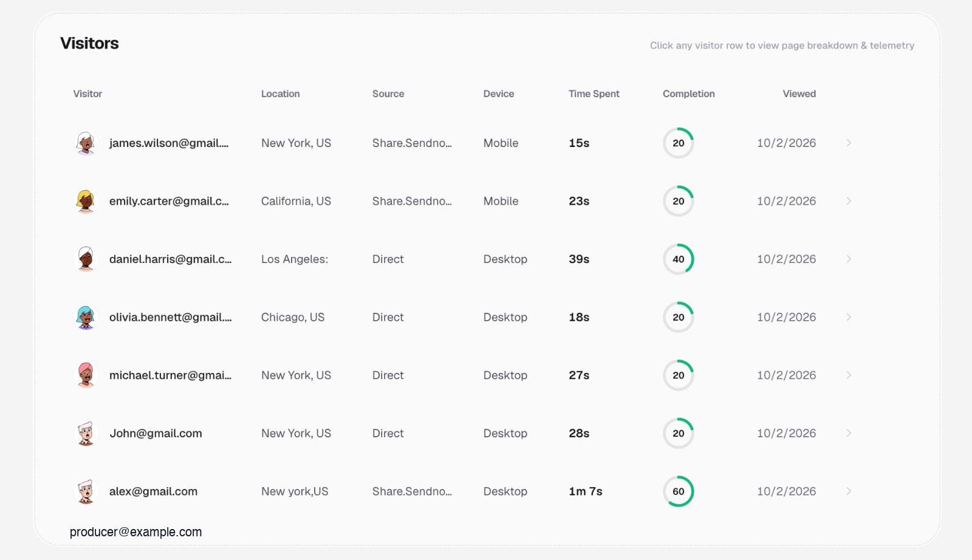Click Share.Sendno source in alex row
The height and width of the screenshot is (560, 972).
[x=412, y=491]
